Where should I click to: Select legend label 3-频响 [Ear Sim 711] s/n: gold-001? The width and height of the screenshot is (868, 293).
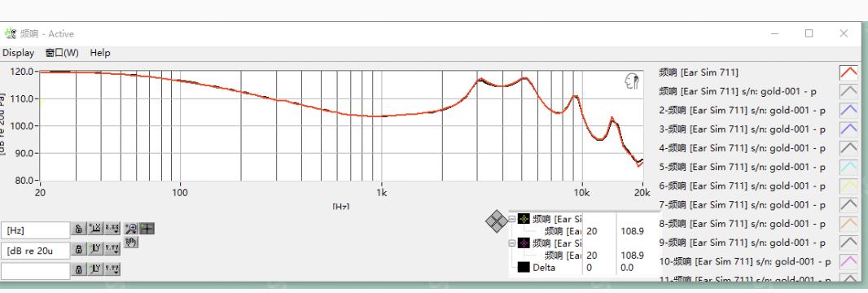742,129
